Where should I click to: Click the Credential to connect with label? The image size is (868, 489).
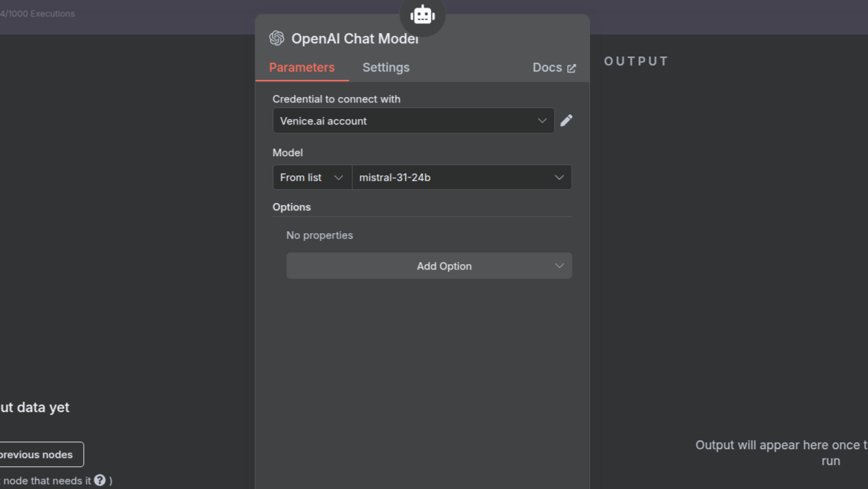tap(336, 99)
